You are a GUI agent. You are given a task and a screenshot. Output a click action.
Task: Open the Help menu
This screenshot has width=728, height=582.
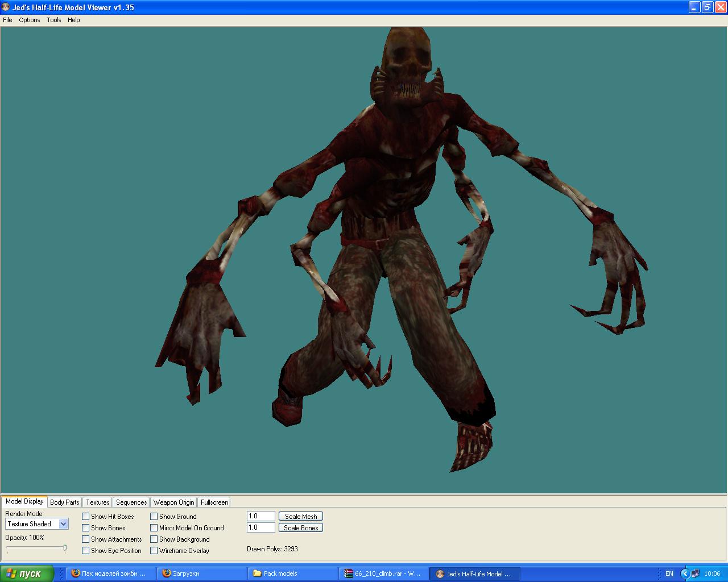click(74, 20)
